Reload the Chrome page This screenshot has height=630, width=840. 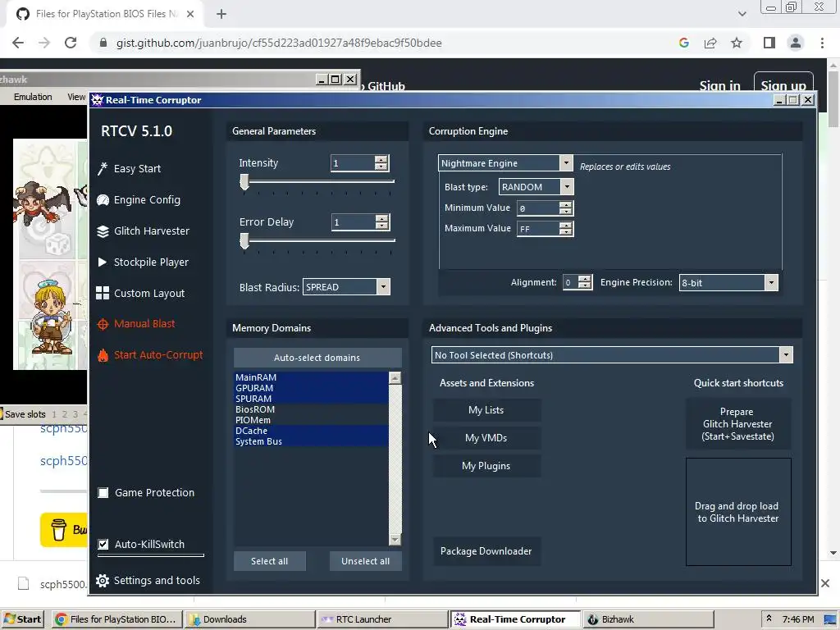(x=71, y=43)
